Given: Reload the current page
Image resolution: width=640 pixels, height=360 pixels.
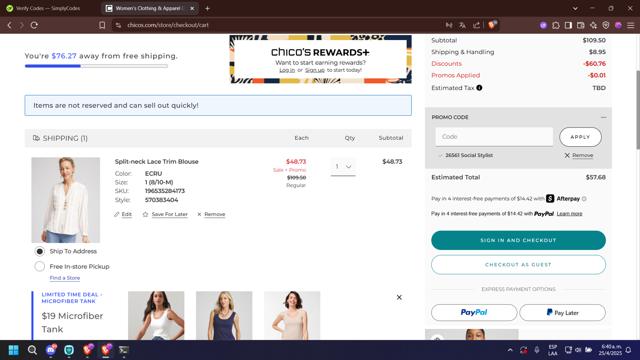Looking at the screenshot, I should pos(34,25).
